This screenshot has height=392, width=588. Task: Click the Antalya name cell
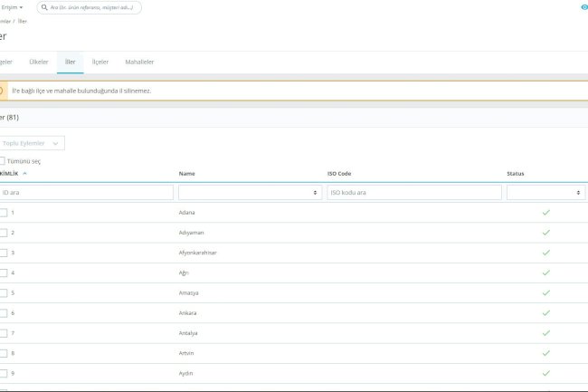point(188,333)
